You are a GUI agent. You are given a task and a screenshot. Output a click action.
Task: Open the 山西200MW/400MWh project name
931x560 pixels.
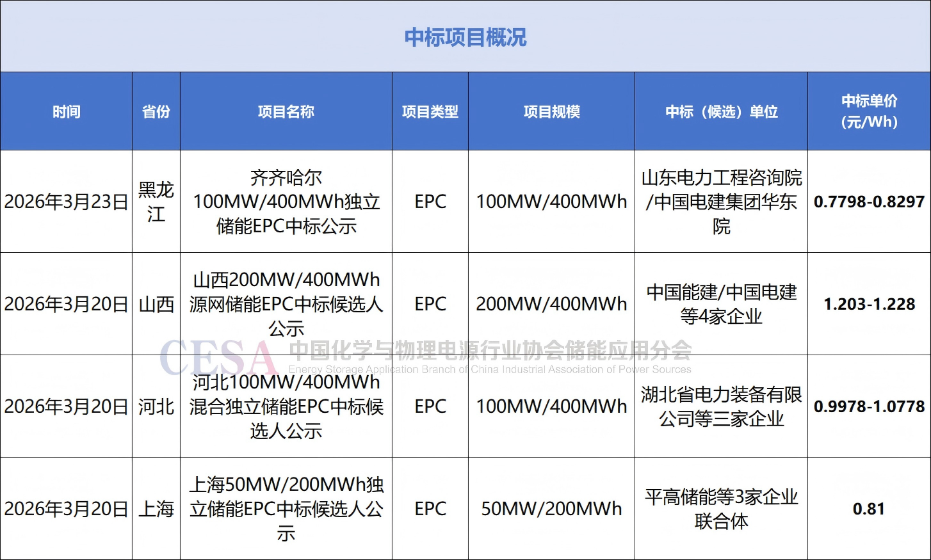click(286, 304)
